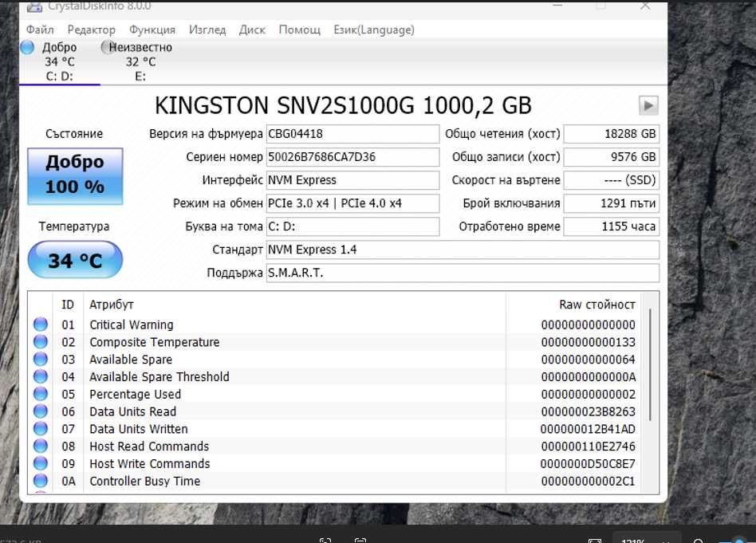Click the total host writes value 9576 GB
Viewport: 756px width, 543px height.
612,157
